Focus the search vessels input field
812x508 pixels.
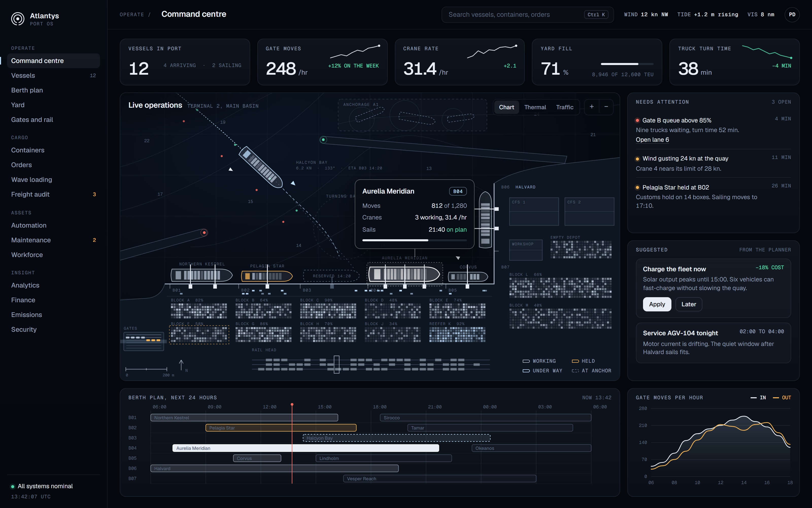pyautogui.click(x=528, y=15)
